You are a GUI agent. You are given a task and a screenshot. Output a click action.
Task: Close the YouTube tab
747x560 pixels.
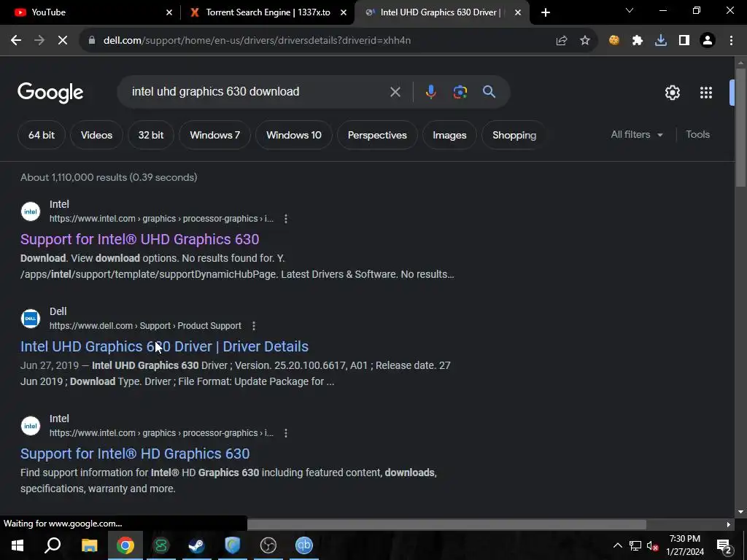[x=169, y=12]
